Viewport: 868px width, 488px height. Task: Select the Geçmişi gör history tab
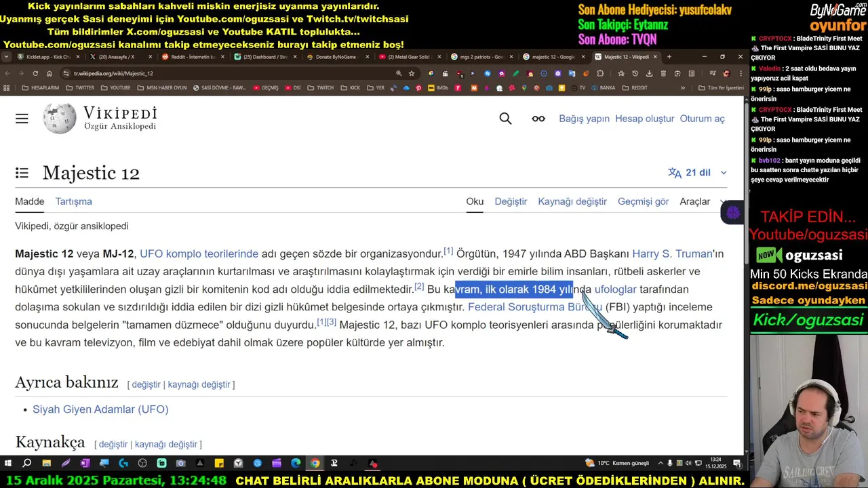(x=644, y=201)
